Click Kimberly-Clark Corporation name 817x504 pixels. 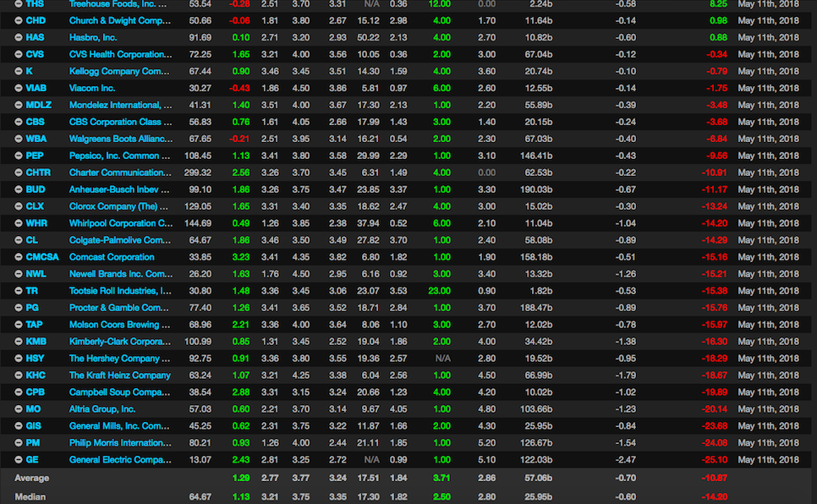pos(120,342)
